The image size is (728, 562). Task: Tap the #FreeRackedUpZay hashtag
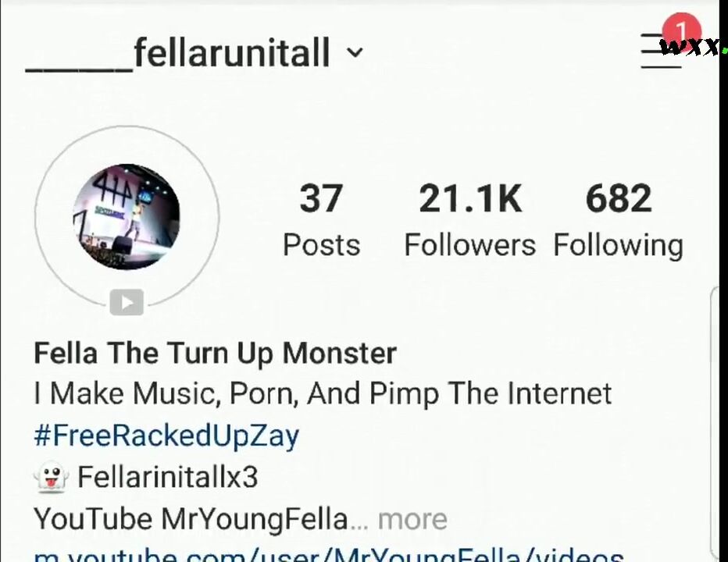click(166, 436)
